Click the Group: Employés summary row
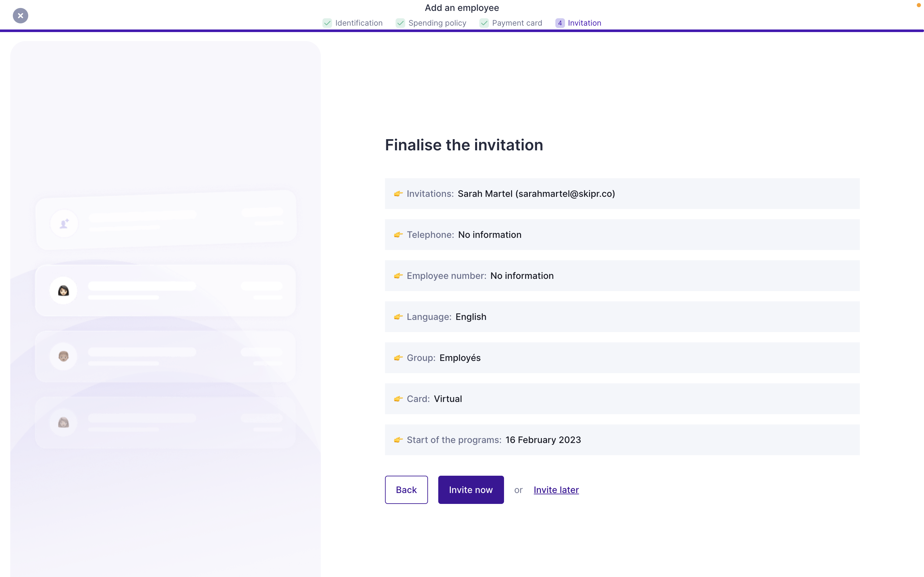Image resolution: width=924 pixels, height=577 pixels. (x=621, y=358)
